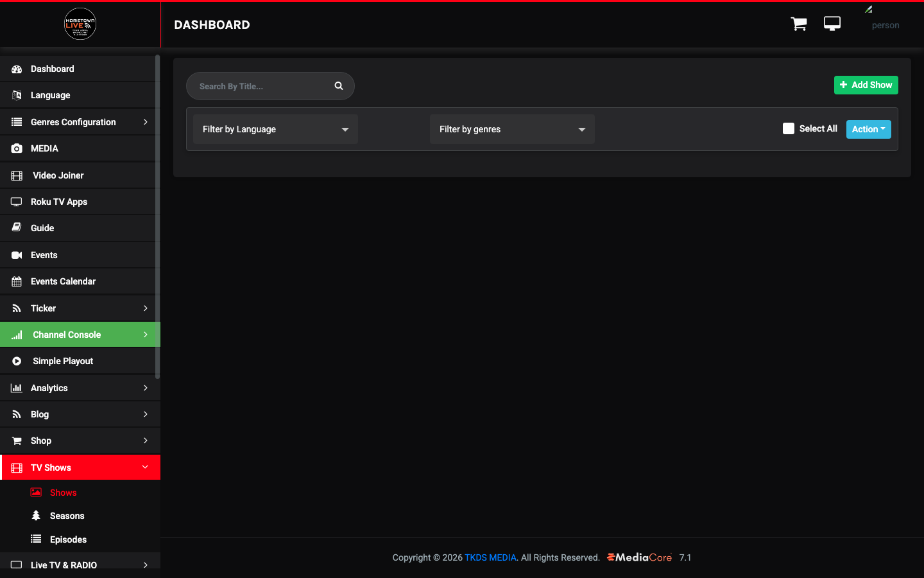Click the Shows picture icon
Screen dimensions: 924x578
click(36, 493)
